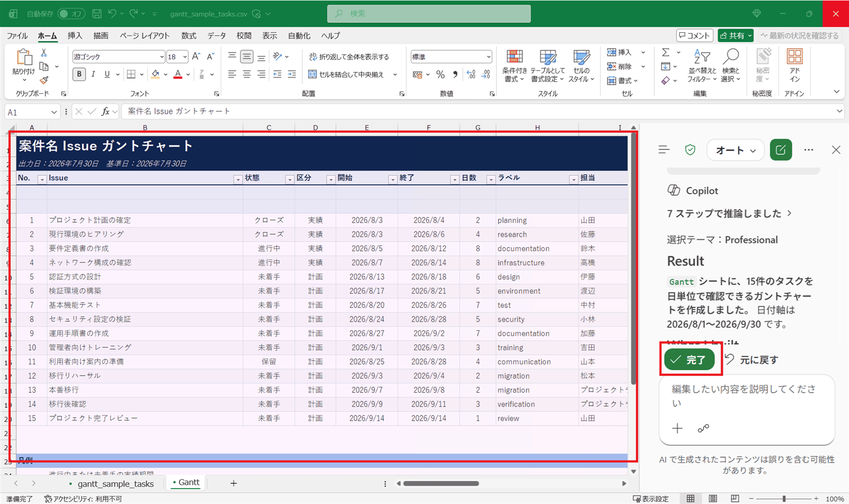Image resolution: width=849 pixels, height=504 pixels.
Task: Click the Paste clipboard icon
Action: [24, 57]
